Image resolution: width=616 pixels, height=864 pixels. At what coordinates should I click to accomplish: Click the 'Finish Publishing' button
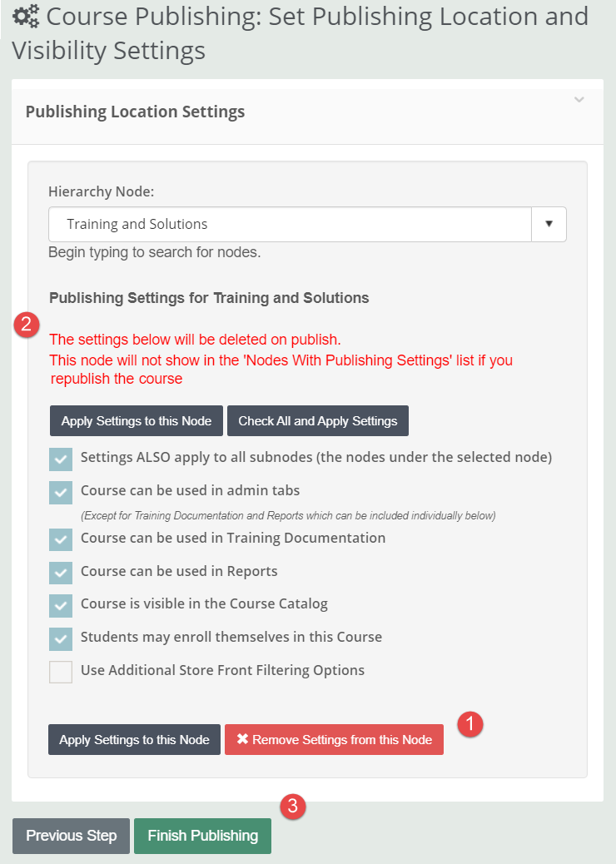click(202, 836)
